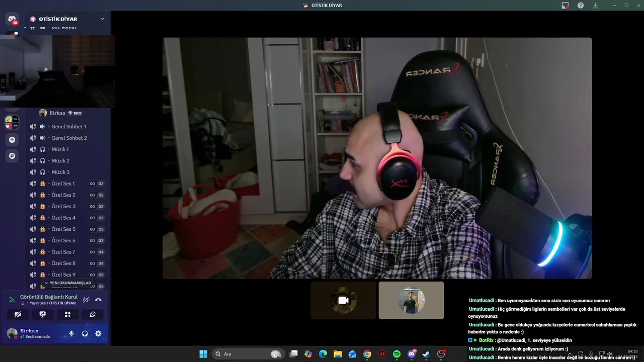
Task: Open the Explore Discoverable Servers compass icon
Action: pyautogui.click(x=12, y=156)
